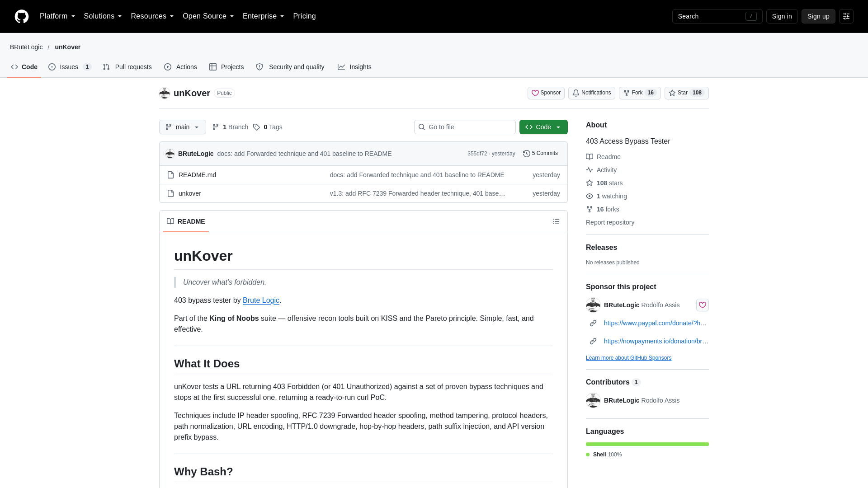Open Learn more about GitHub Sponsors link

[628, 358]
